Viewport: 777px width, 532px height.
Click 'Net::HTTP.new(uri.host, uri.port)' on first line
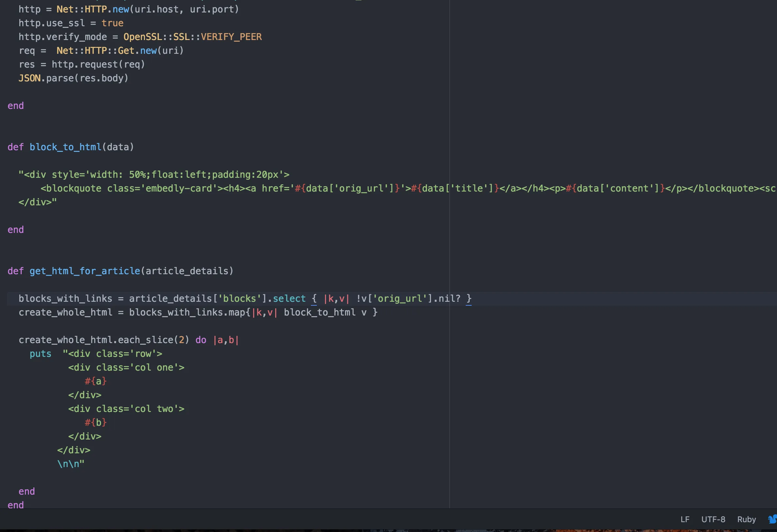tap(148, 10)
